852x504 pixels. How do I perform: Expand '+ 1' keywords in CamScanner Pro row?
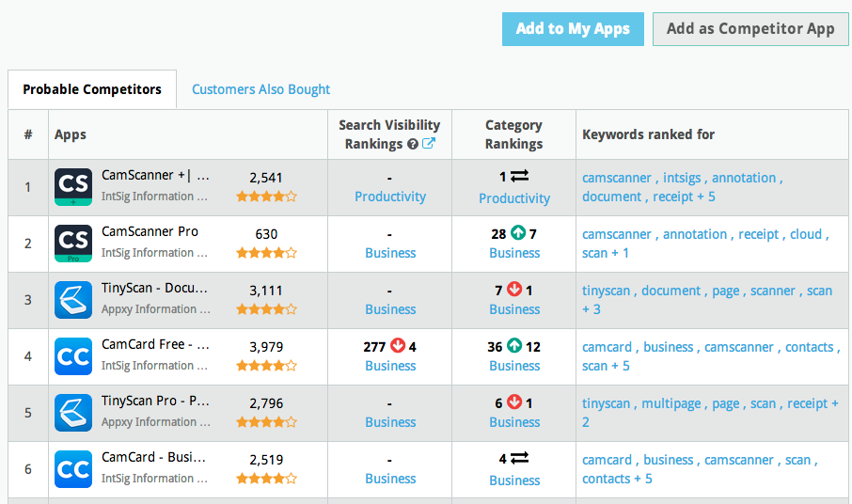(x=620, y=254)
